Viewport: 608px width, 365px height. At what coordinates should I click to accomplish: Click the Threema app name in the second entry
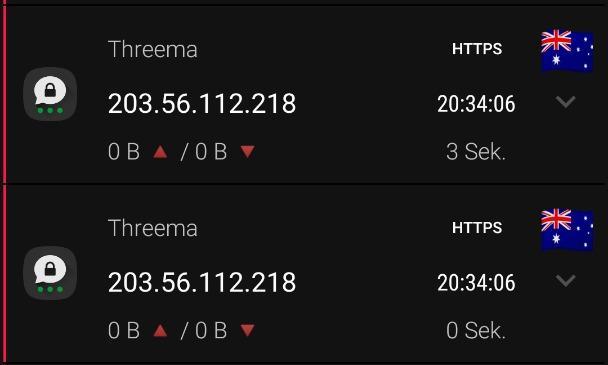click(153, 228)
